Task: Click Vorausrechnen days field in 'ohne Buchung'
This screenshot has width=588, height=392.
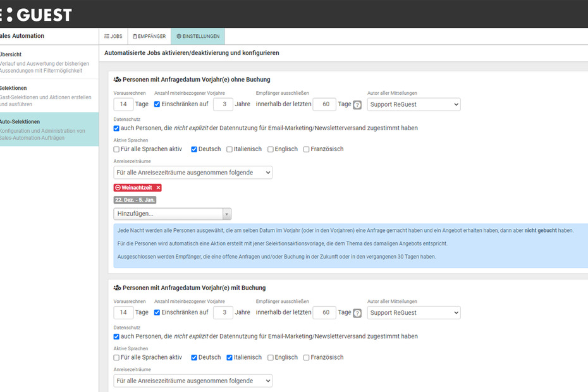Action: pos(123,104)
